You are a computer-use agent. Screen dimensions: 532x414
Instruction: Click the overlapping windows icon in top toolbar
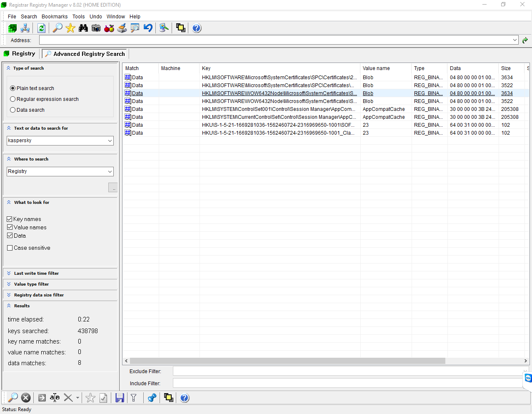[x=180, y=28]
